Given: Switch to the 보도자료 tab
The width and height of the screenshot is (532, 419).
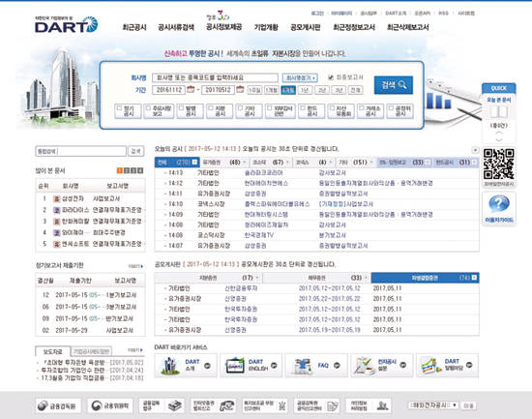Looking at the screenshot, I should 52,351.
